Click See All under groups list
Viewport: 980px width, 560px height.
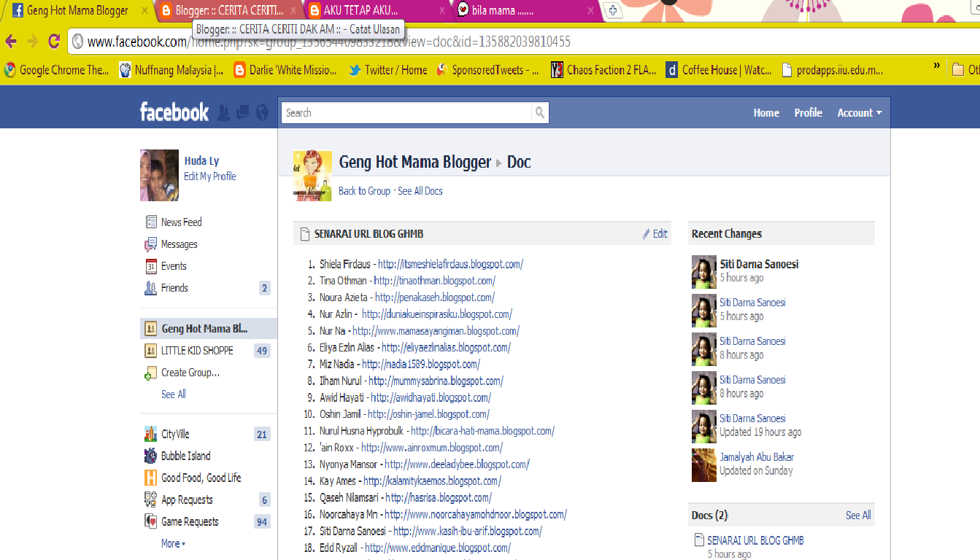(x=174, y=394)
